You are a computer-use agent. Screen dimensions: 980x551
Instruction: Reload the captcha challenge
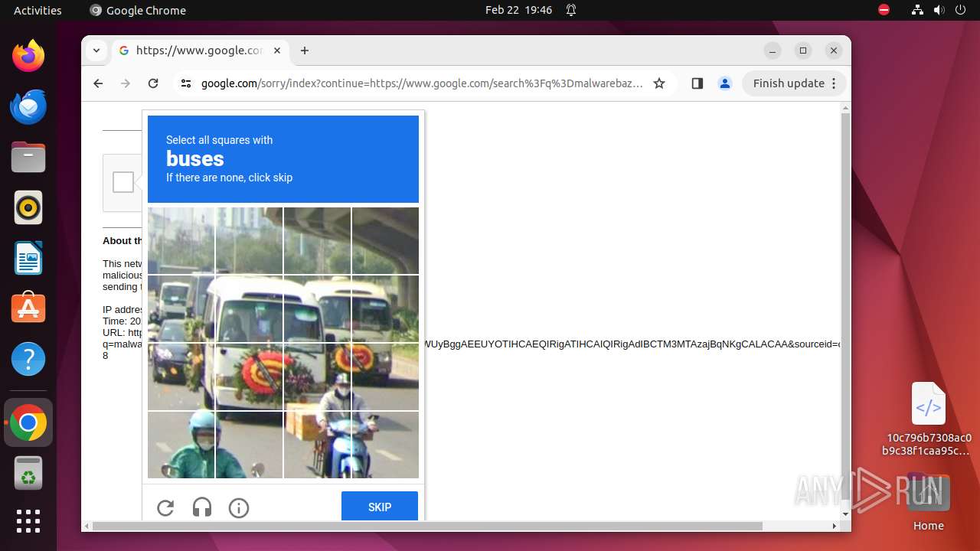(165, 507)
